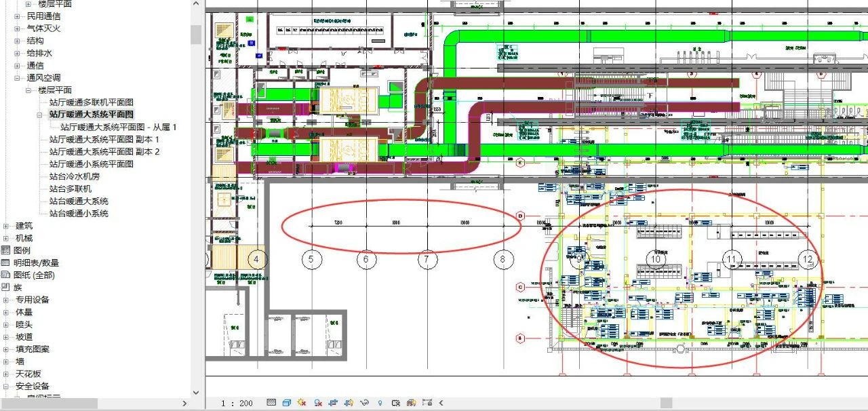Expand the 天花板 family category

click(x=6, y=374)
